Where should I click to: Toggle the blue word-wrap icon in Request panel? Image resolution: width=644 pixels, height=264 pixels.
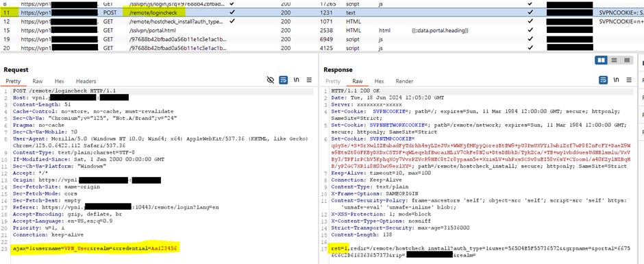[284, 80]
